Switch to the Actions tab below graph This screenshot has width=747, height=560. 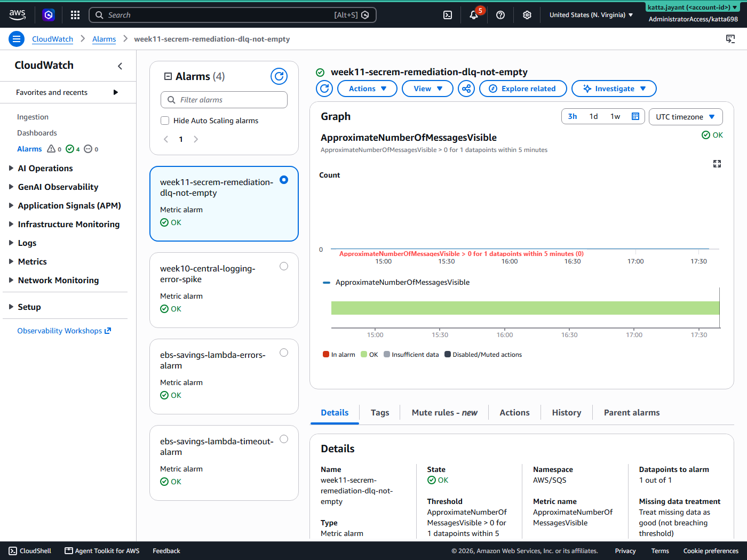[514, 412]
